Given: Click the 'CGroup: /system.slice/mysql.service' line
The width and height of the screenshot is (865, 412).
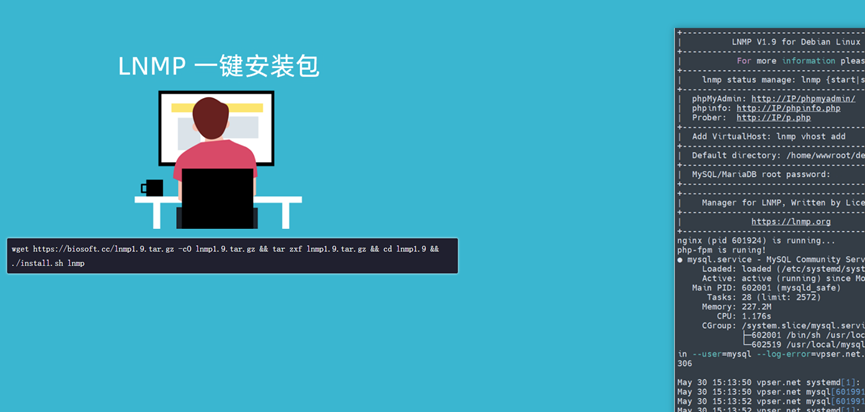Looking at the screenshot, I should tap(783, 325).
